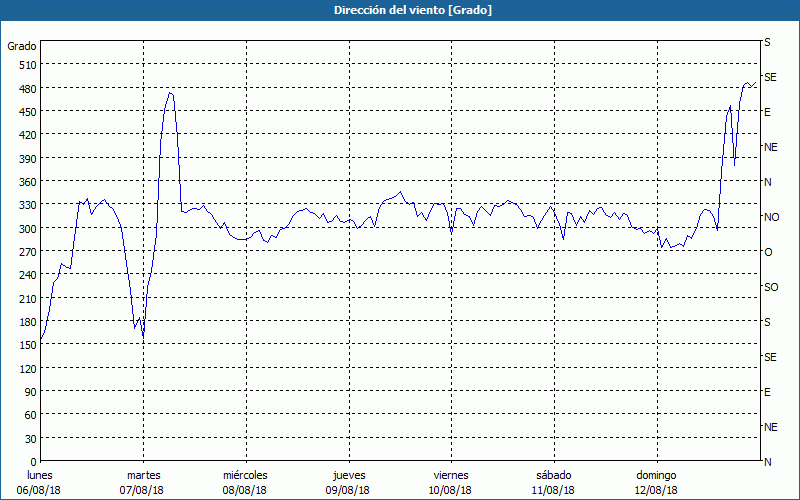The width and height of the screenshot is (800, 500).
Task: Select the "sábado" day label
Action: click(554, 475)
